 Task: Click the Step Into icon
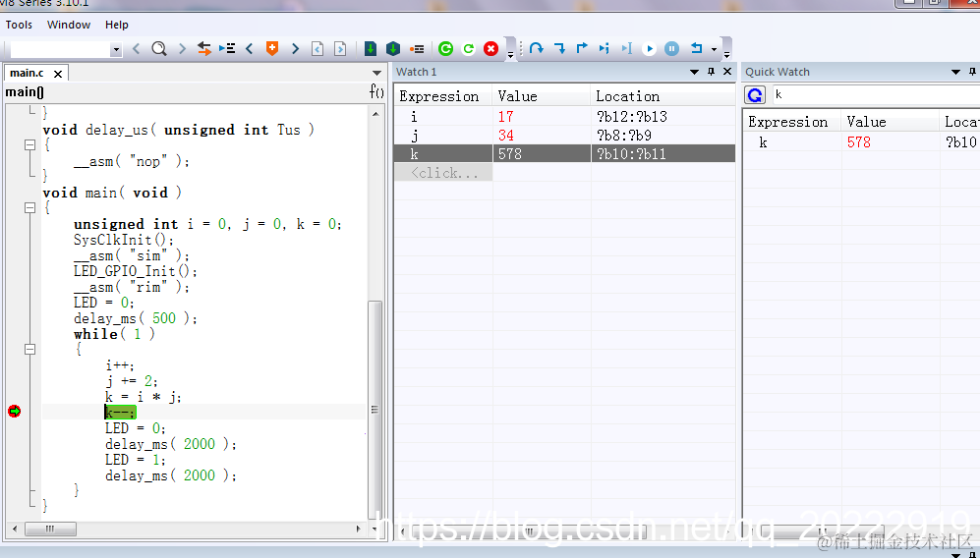[x=559, y=48]
